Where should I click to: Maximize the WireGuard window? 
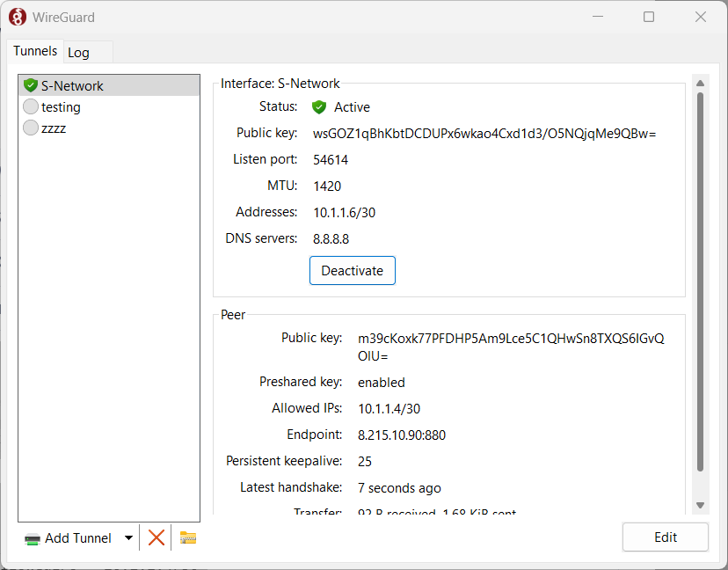[649, 17]
